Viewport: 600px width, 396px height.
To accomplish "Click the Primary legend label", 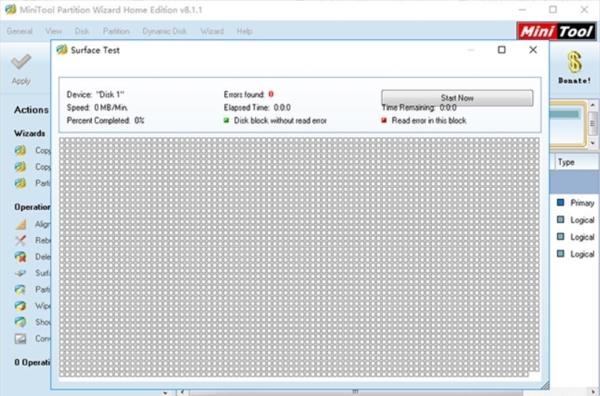I will [x=582, y=203].
